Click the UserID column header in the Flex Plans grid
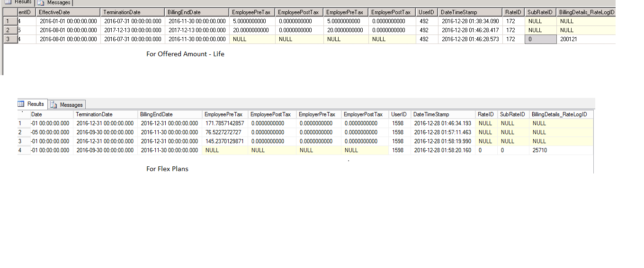Viewport: 644px width, 268px height. (x=399, y=114)
